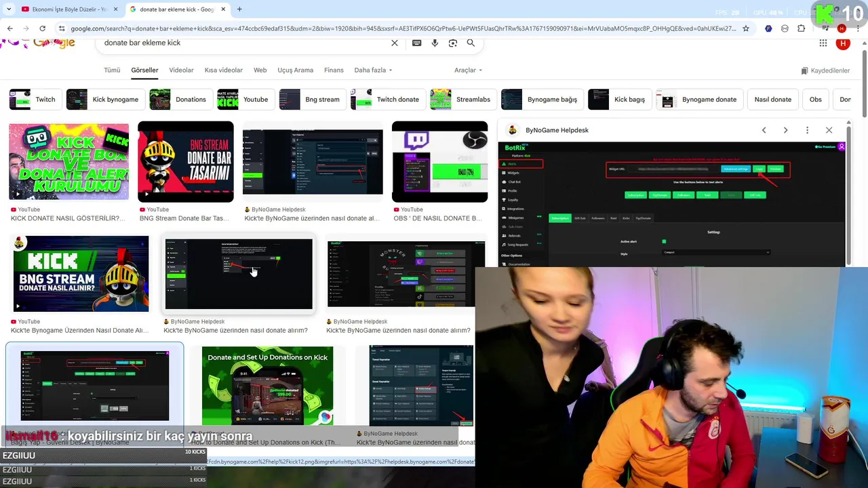Open 'KICK DONATE BOX VE DONATE ALERT KURULUMU' thumbnail
The image size is (868, 488).
click(x=68, y=162)
